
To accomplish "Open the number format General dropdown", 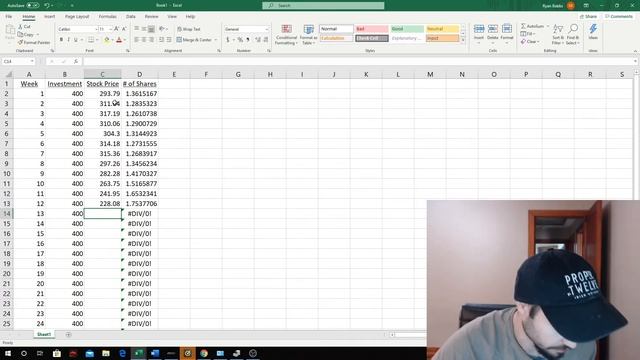I will tap(267, 29).
